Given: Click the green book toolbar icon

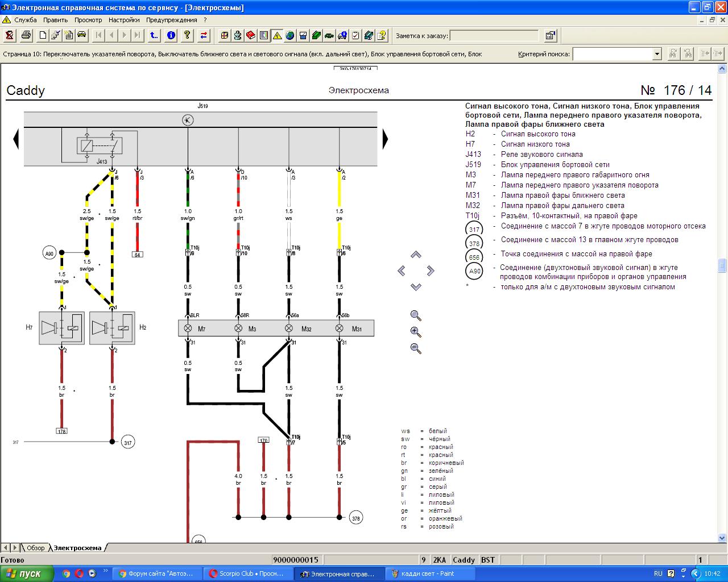Looking at the screenshot, I should pyautogui.click(x=316, y=35).
